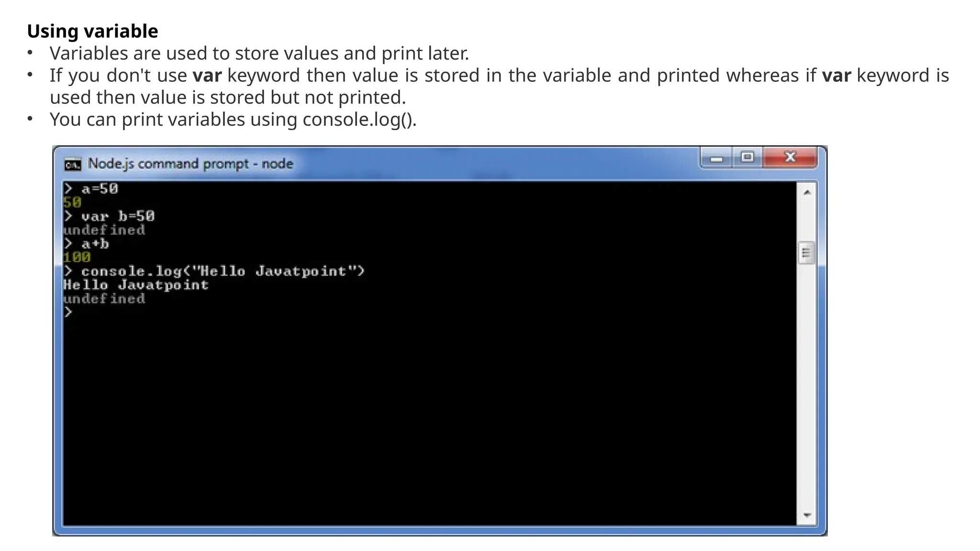Viewport: 980px width, 551px height.
Task: Click the 'a=50' command line
Action: pos(91,189)
